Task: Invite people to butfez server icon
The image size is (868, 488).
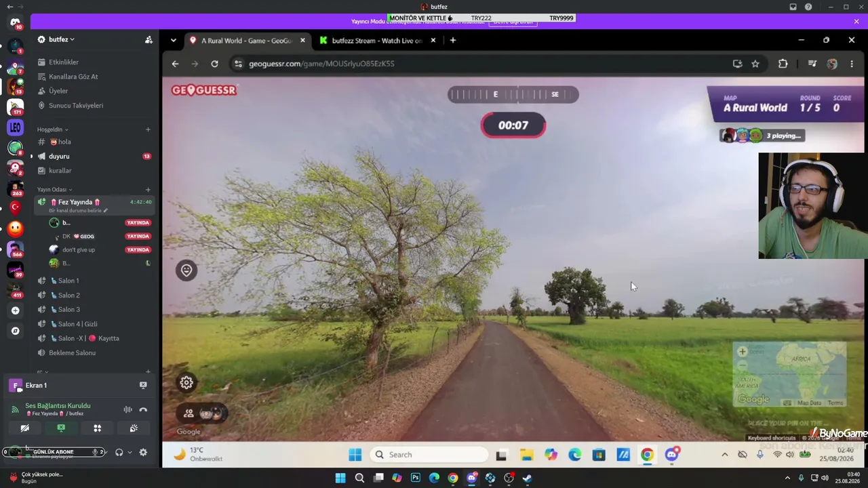Action: pos(149,40)
